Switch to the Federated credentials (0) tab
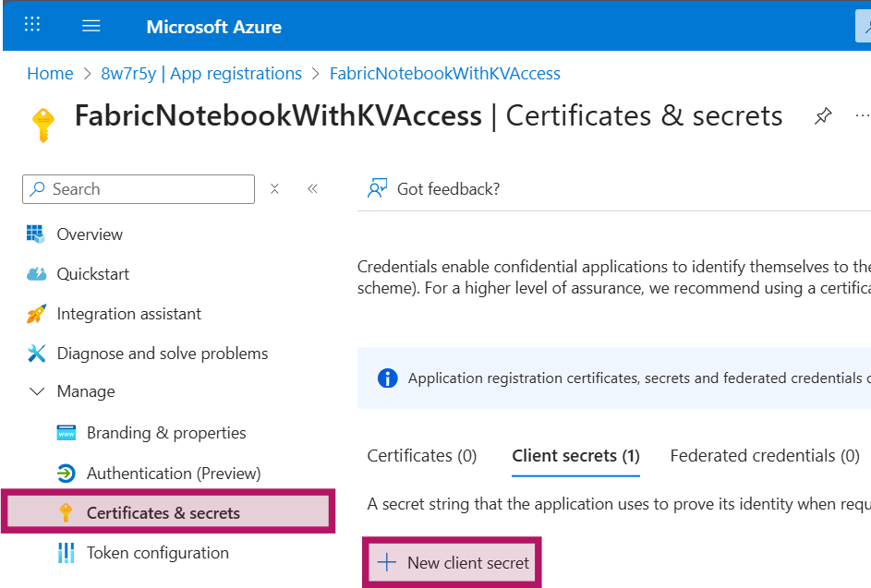The image size is (871, 588). (765, 456)
